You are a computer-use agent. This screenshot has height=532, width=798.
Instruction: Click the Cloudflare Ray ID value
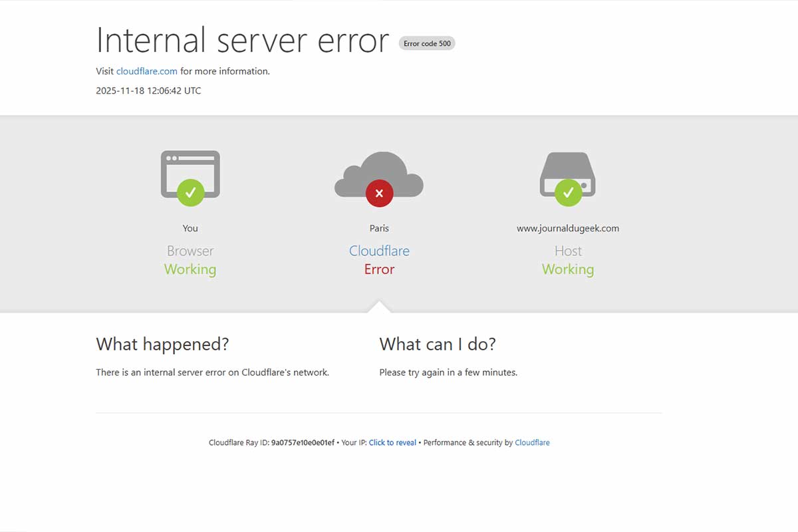(303, 442)
